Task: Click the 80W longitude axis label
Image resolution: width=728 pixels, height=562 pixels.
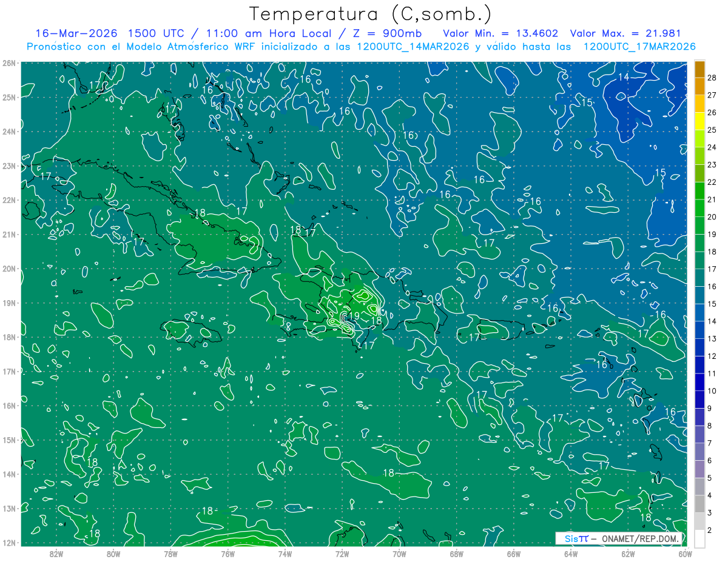Action: point(113,554)
